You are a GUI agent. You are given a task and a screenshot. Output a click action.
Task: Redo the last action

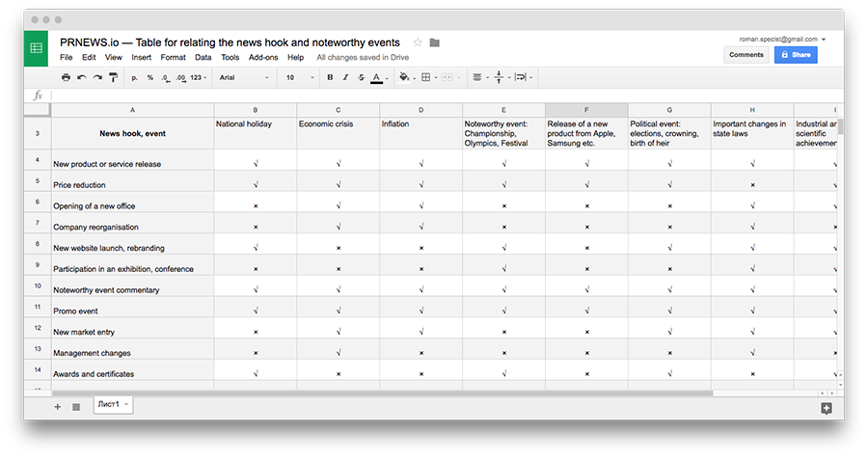[97, 77]
